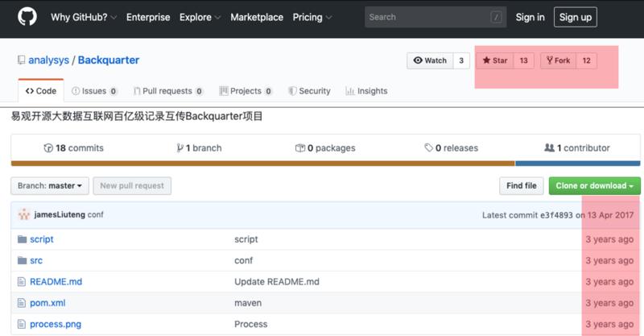Viewport: 644px width, 336px height.
Task: Click the commits history icon
Action: pyautogui.click(x=48, y=148)
